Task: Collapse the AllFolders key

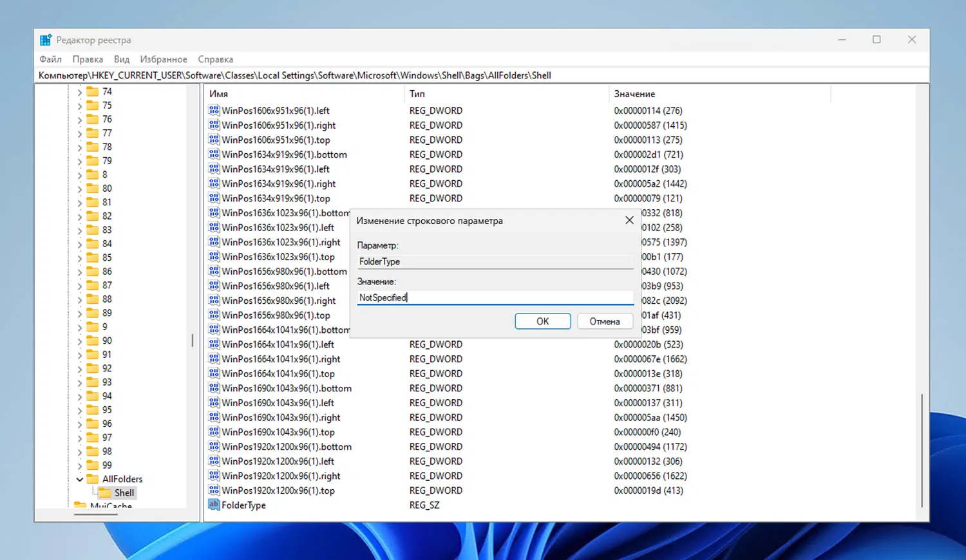Action: coord(80,480)
